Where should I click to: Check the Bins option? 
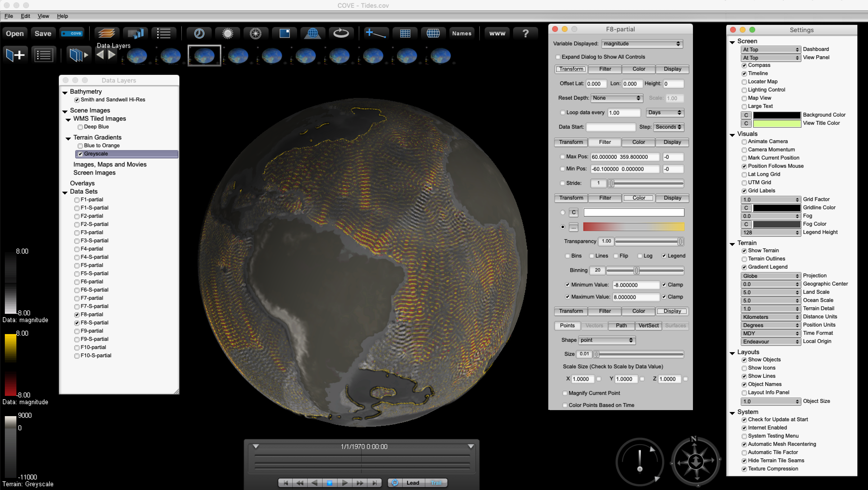(568, 256)
